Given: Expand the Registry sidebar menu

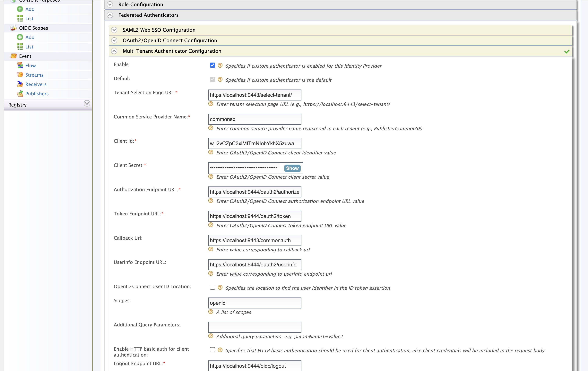Looking at the screenshot, I should point(87,103).
